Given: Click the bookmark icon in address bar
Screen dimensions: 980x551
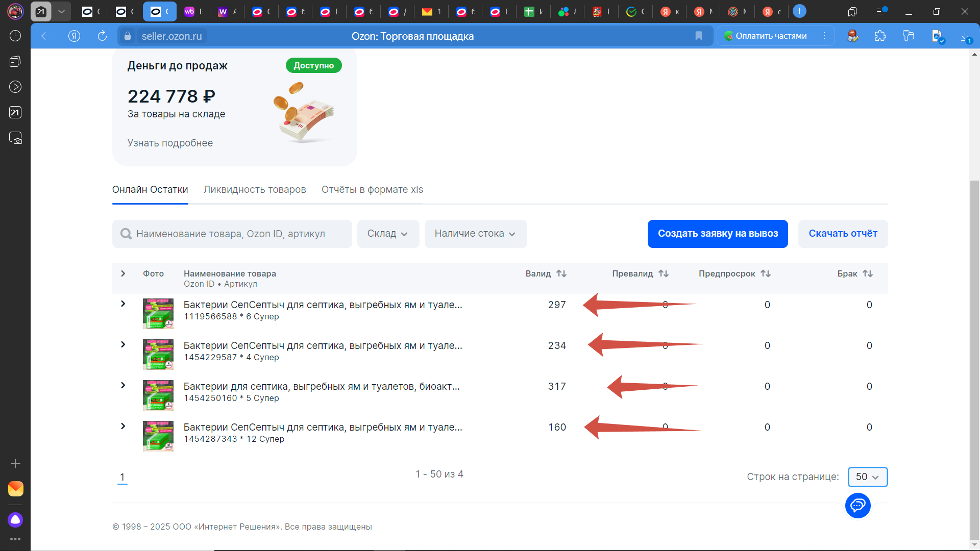Looking at the screenshot, I should click(699, 36).
